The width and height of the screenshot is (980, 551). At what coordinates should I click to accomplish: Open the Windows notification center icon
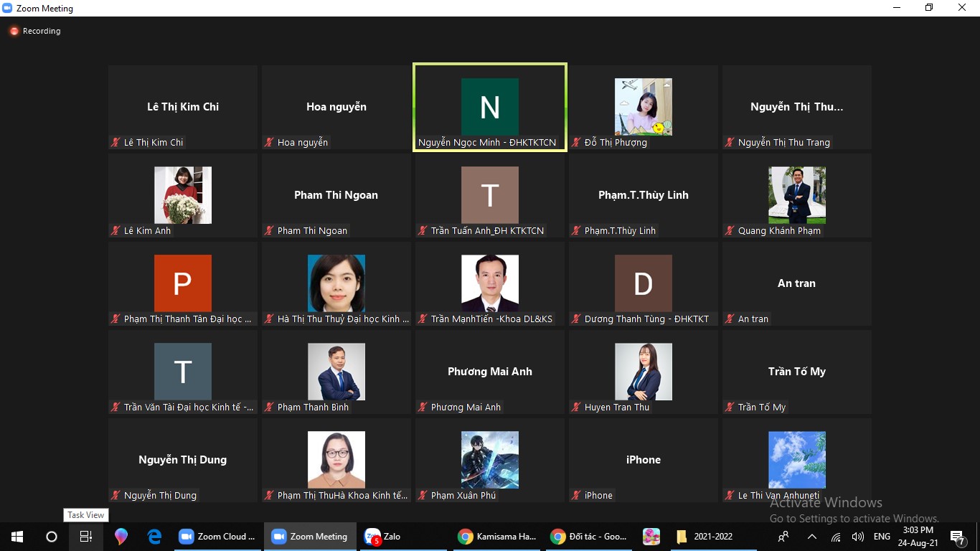(958, 537)
